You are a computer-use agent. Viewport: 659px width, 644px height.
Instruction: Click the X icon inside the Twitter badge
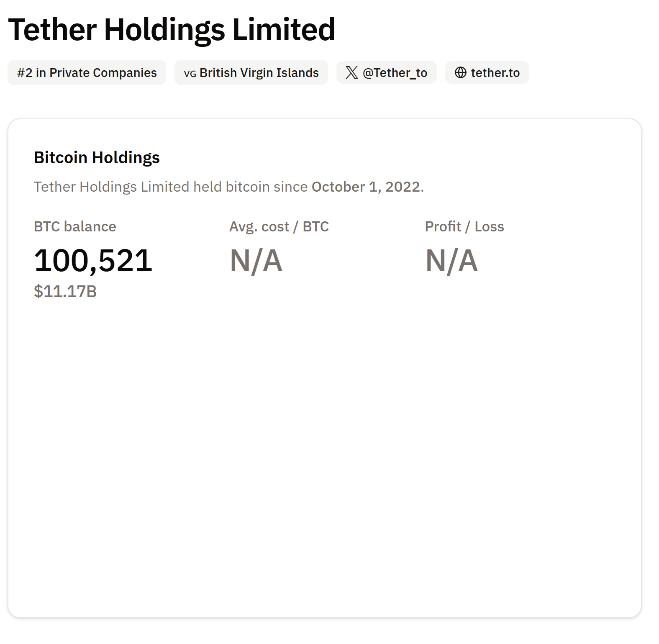pos(351,72)
